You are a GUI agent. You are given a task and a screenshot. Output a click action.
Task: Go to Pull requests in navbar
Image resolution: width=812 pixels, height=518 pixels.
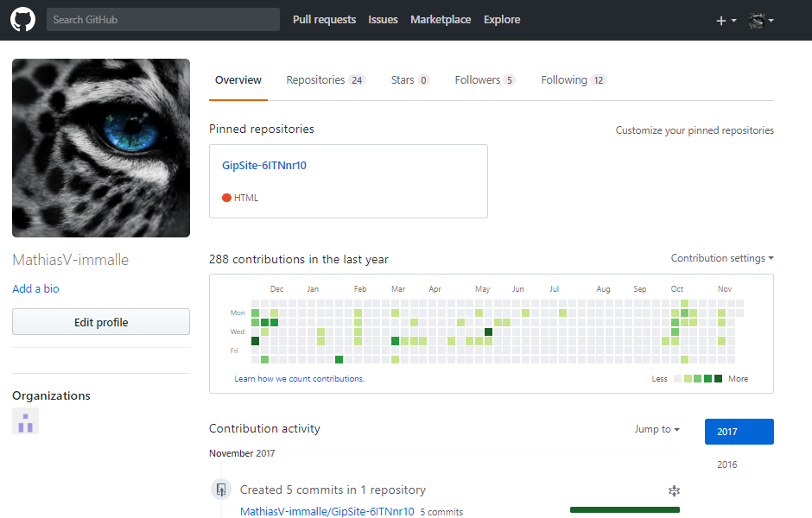tap(324, 20)
